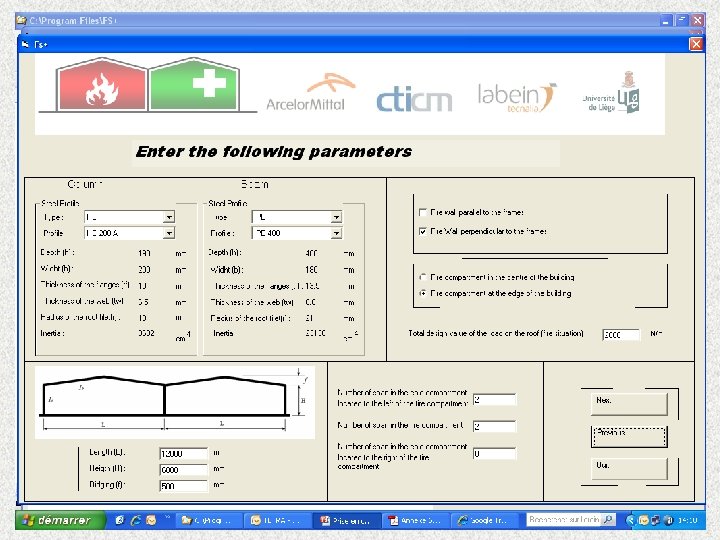Switch to the Prise en c... taskbar window
720x540 pixels.
(x=347, y=520)
